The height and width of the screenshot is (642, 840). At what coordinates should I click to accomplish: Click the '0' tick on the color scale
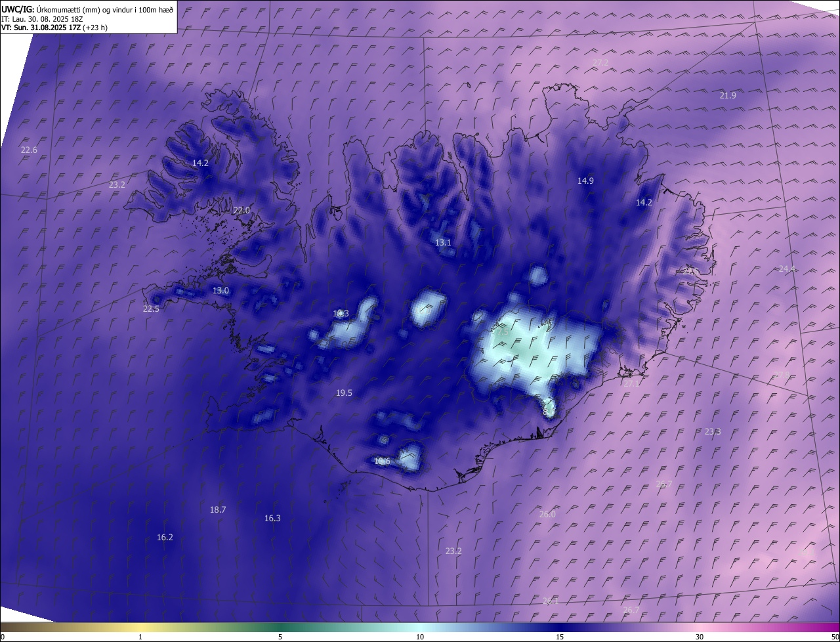point(3,637)
